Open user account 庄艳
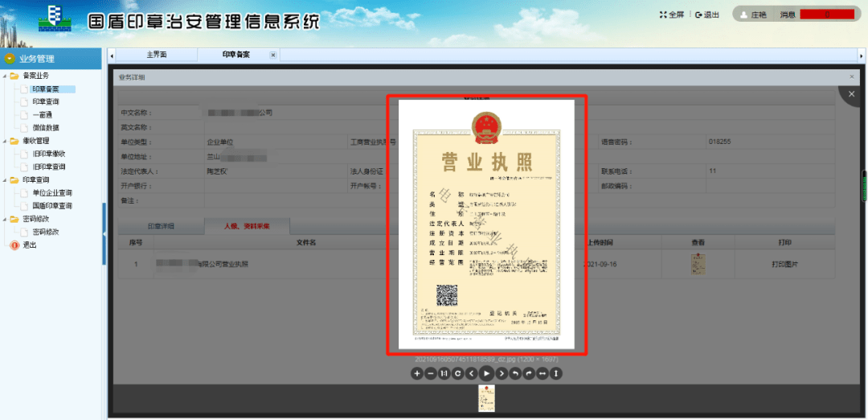The image size is (868, 420). coord(753,15)
